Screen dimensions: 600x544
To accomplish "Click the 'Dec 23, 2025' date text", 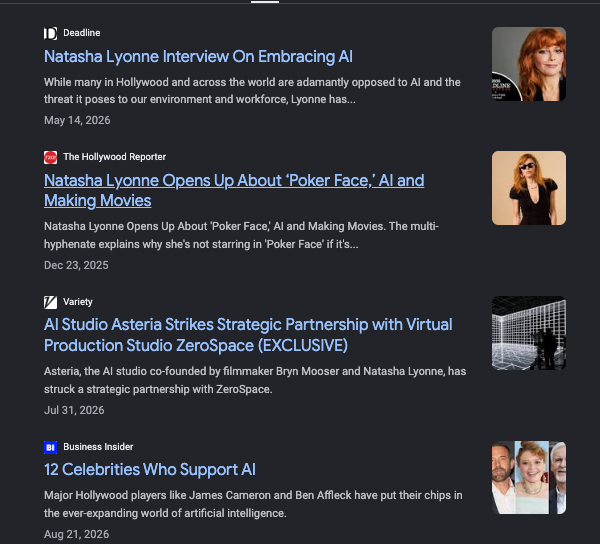I will (76, 265).
